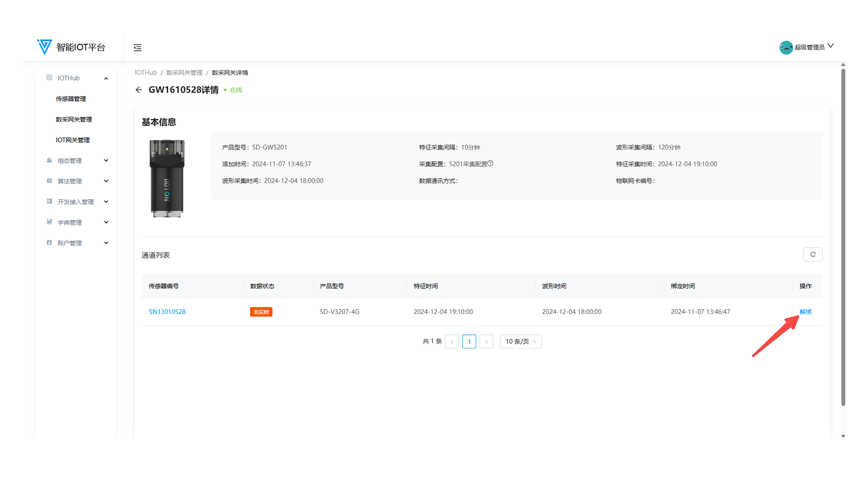Click 数采网关管理 in the breadcrumb

tap(184, 73)
